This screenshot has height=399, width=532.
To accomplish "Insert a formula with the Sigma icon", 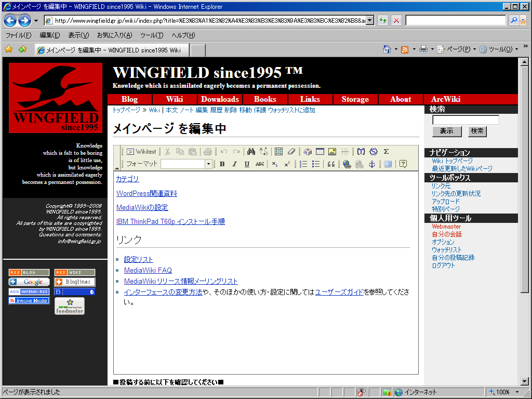I will tap(386, 152).
